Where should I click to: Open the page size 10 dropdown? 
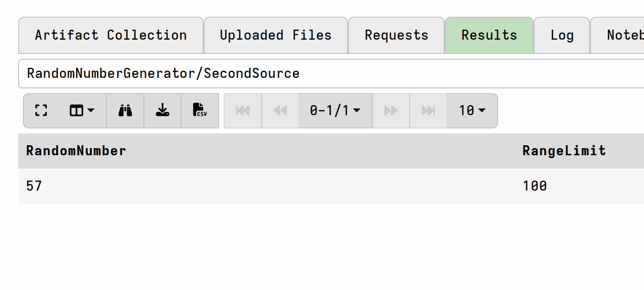pos(472,111)
